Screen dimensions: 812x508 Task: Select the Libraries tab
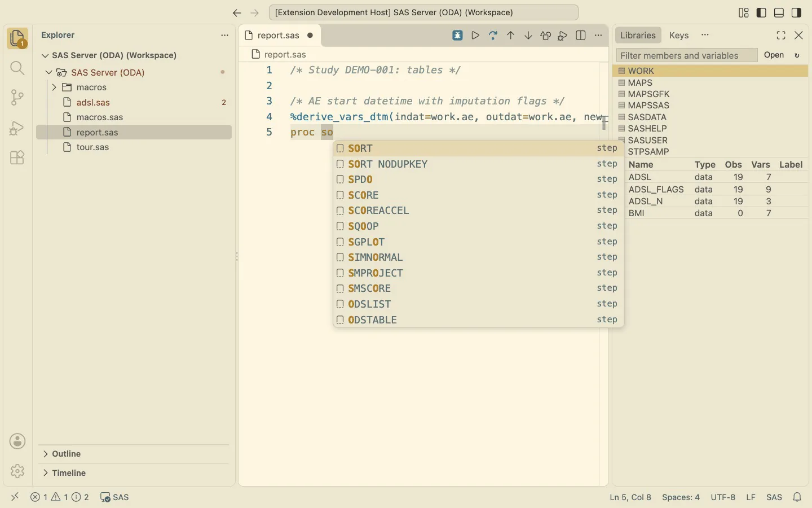tap(638, 35)
